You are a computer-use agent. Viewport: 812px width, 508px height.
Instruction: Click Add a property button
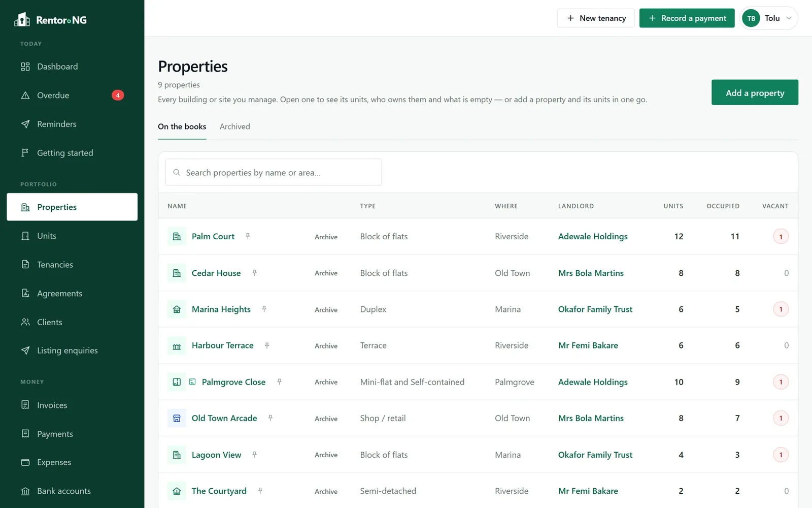pos(755,92)
